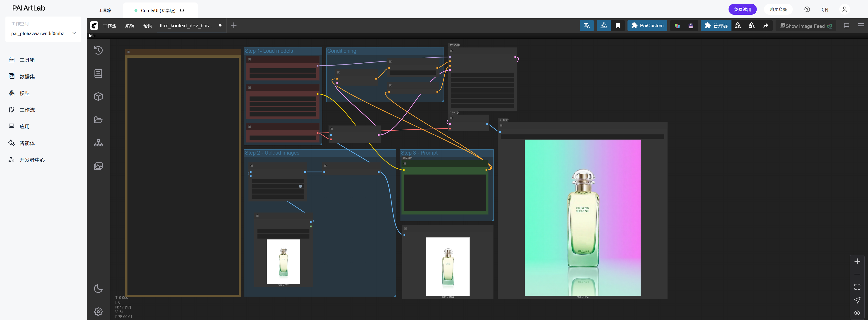868x320 pixels.
Task: Click the share arrow icon in toolbar
Action: coord(766,26)
